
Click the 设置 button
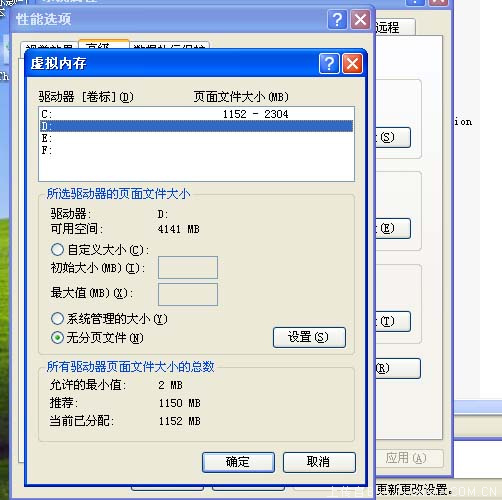[x=309, y=337]
